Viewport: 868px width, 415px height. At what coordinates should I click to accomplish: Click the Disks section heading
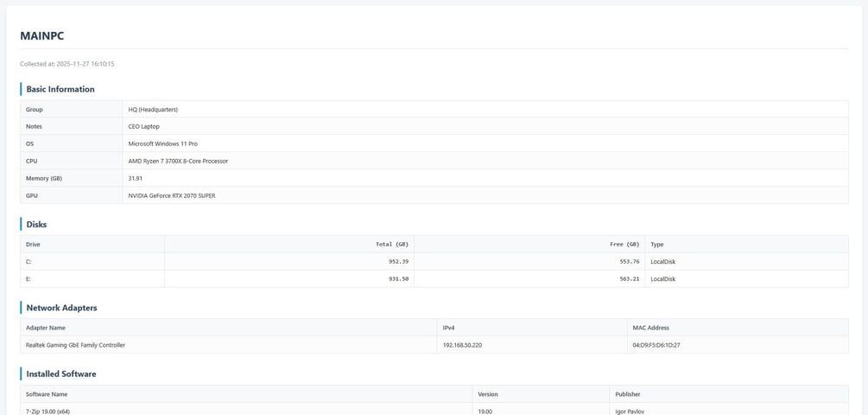(36, 225)
